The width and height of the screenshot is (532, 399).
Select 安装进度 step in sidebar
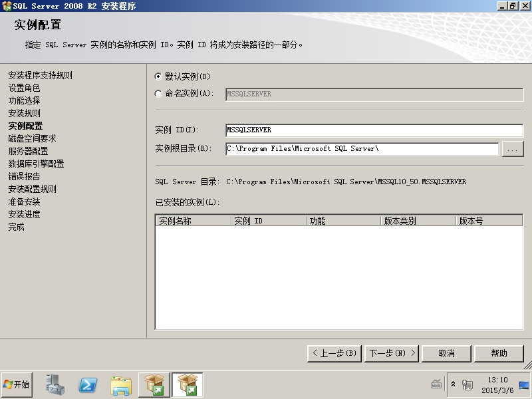click(24, 214)
